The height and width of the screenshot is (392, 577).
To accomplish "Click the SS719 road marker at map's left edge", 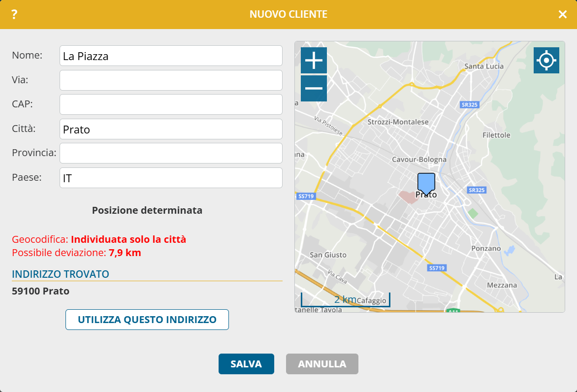I will click(x=306, y=196).
